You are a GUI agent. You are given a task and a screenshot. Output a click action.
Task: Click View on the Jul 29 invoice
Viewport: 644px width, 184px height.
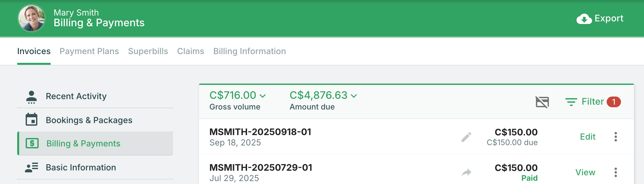[x=585, y=172]
